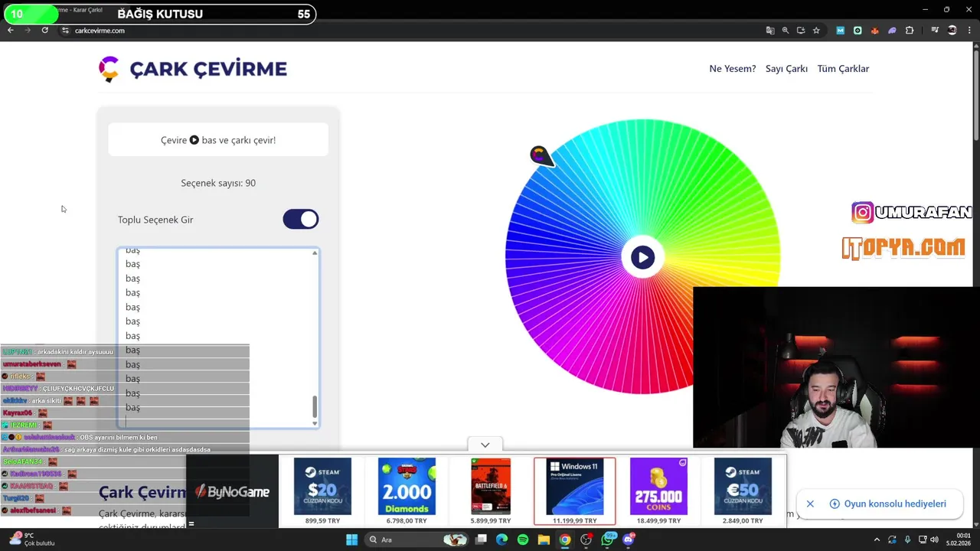This screenshot has width=980, height=551.
Task: Open the Chrome three-dot menu
Action: click(x=969, y=31)
